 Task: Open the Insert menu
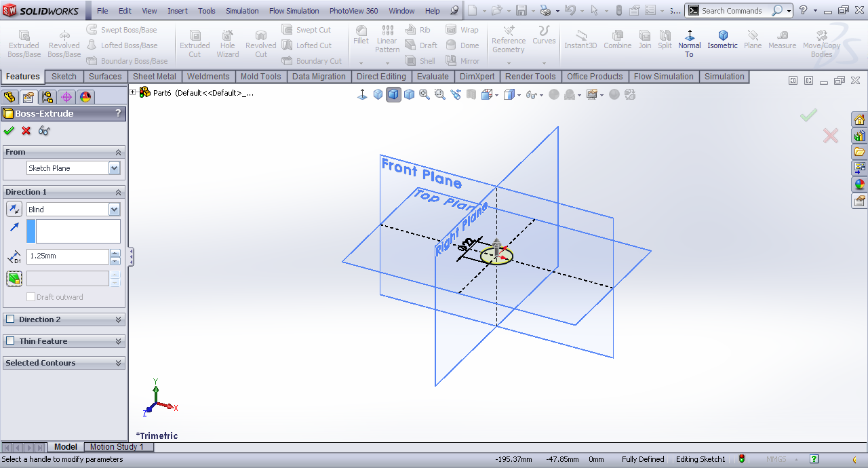(178, 11)
